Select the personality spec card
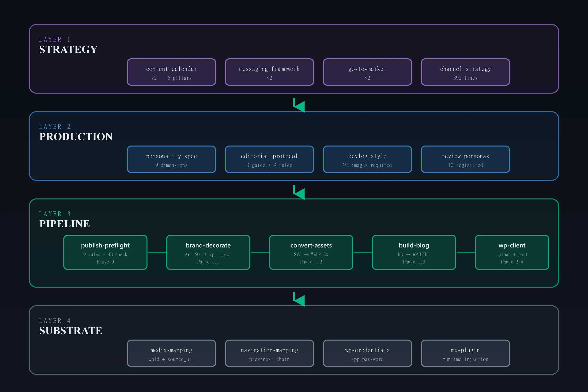The height and width of the screenshot is (392, 588). (x=171, y=159)
